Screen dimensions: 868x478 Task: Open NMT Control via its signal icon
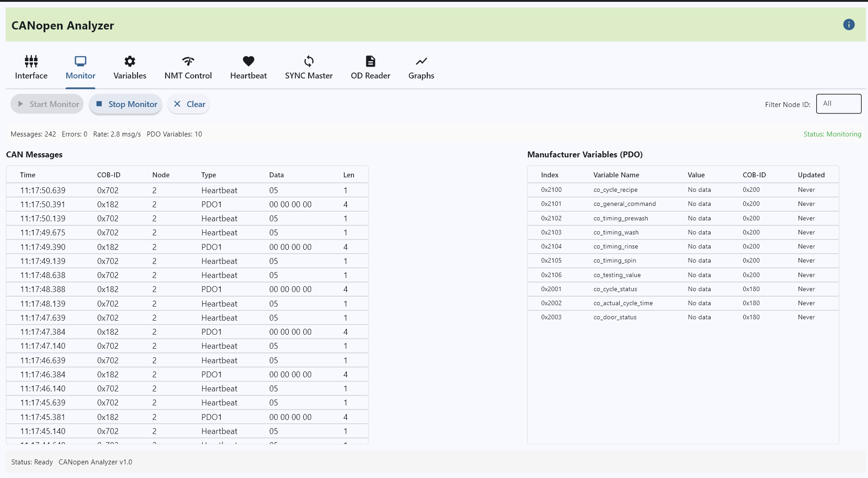[188, 61]
